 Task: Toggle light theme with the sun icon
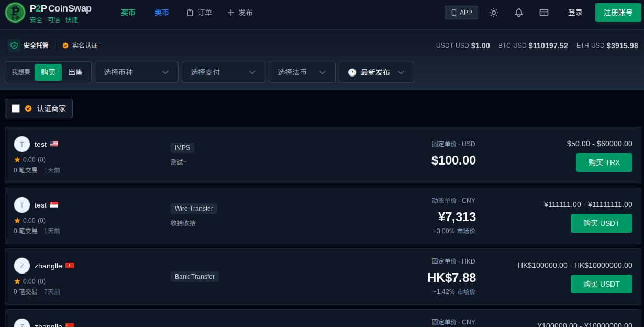[493, 13]
